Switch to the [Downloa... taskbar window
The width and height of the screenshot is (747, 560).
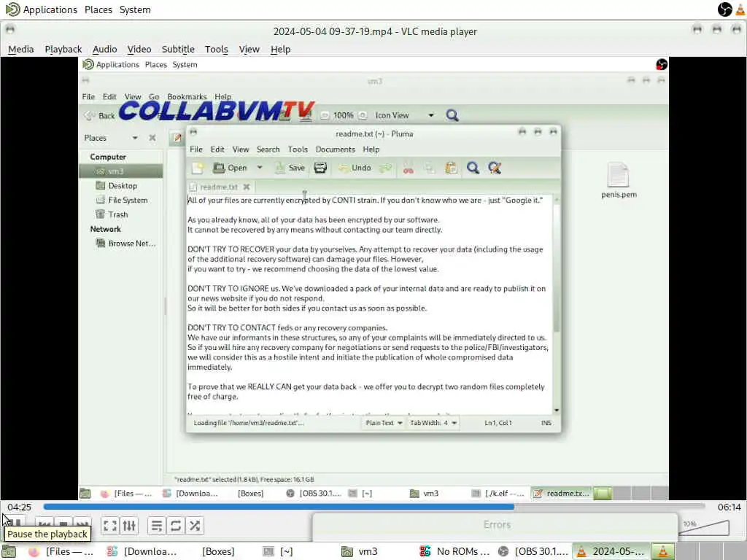point(142,551)
